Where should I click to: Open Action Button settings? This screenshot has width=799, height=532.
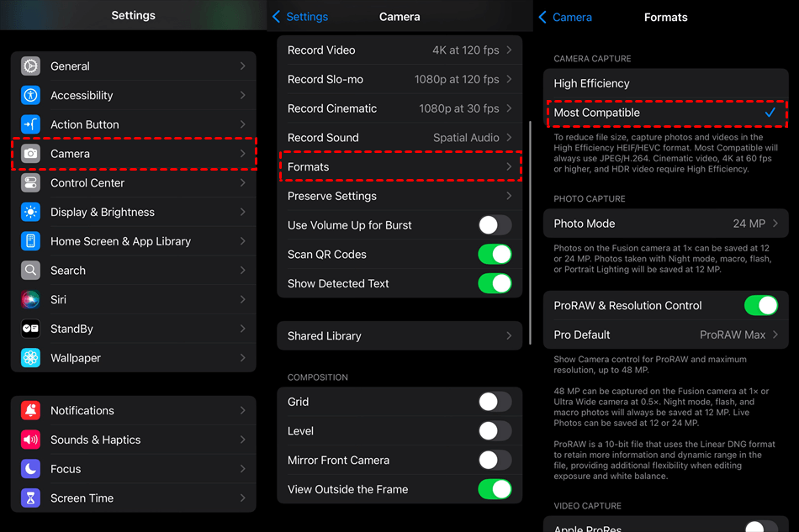coord(134,124)
